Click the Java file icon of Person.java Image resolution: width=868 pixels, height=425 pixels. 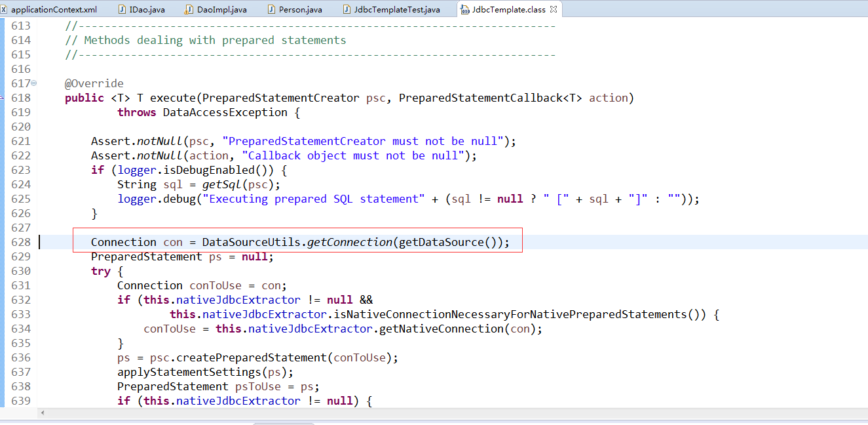271,10
